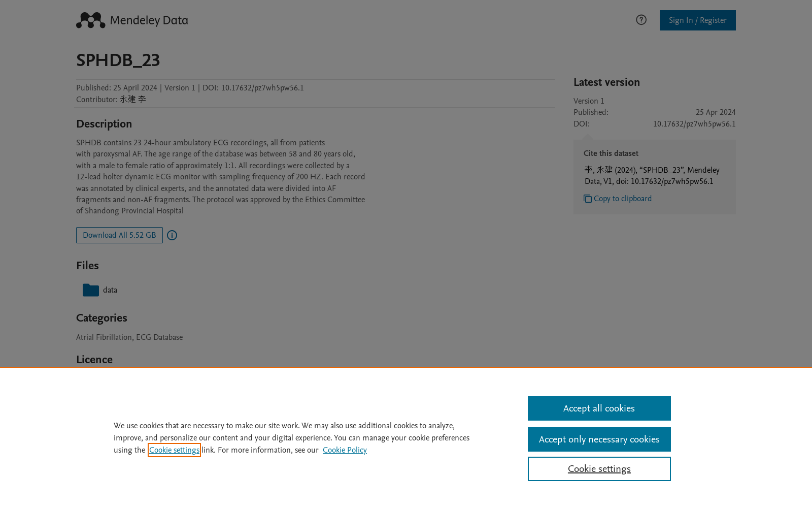This screenshot has width=812, height=508.
Task: Click the 25 Apr 2024 published date
Action: point(716,112)
